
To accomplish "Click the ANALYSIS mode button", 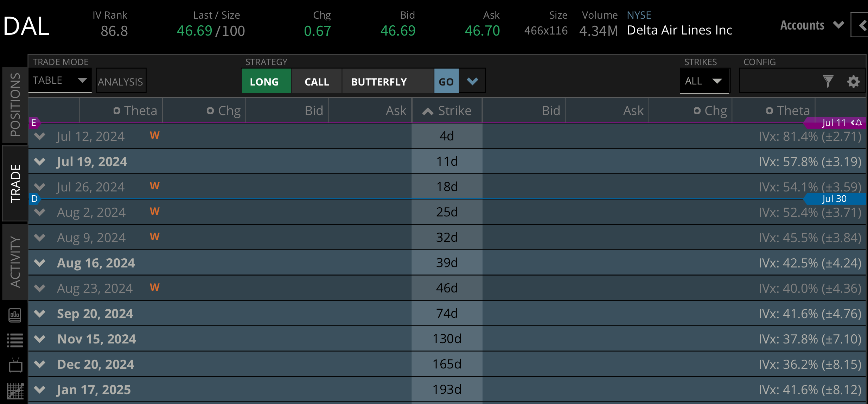I will pyautogui.click(x=121, y=81).
